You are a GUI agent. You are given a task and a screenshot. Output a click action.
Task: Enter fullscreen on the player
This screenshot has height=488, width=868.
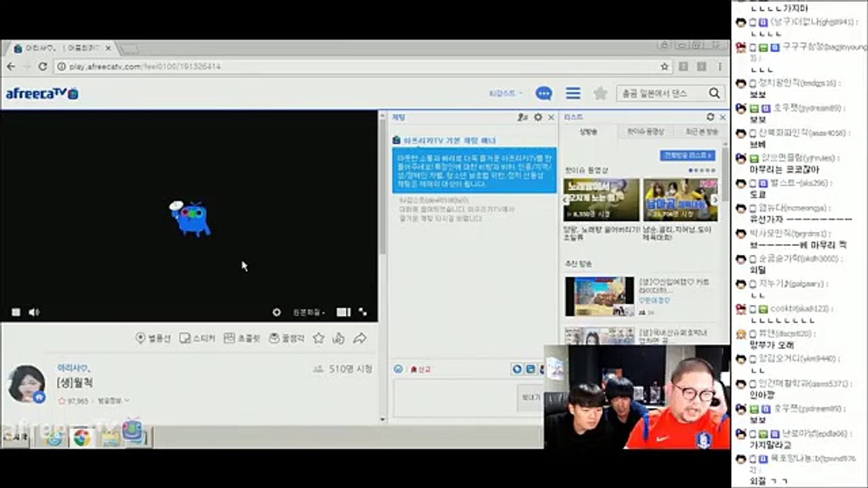[363, 312]
